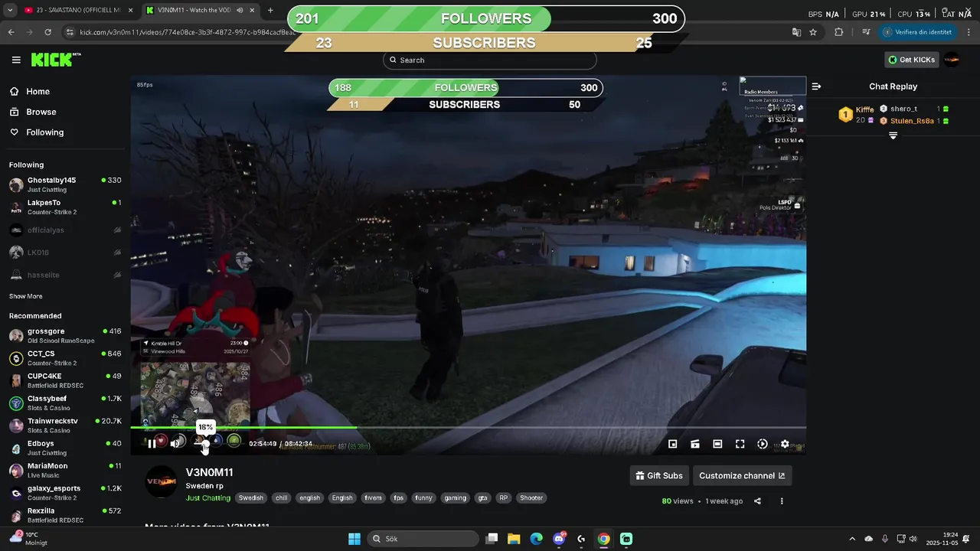980x551 pixels.
Task: Click the Kick search field
Action: click(x=490, y=60)
